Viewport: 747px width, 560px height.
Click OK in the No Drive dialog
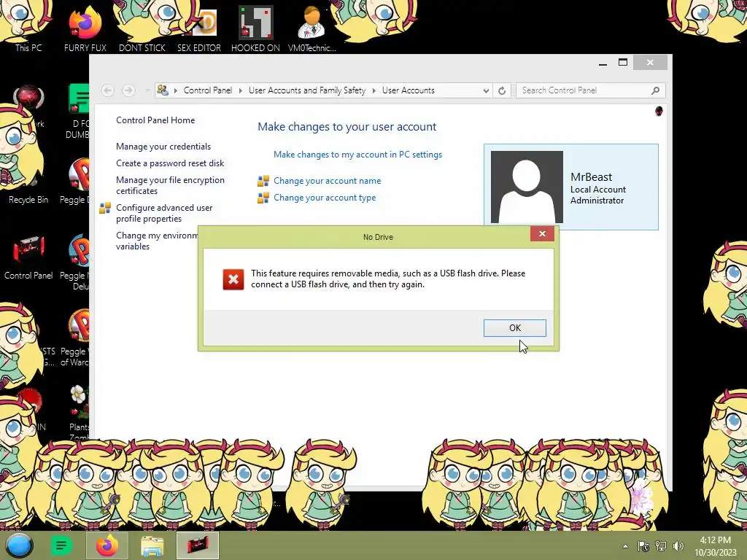click(514, 327)
